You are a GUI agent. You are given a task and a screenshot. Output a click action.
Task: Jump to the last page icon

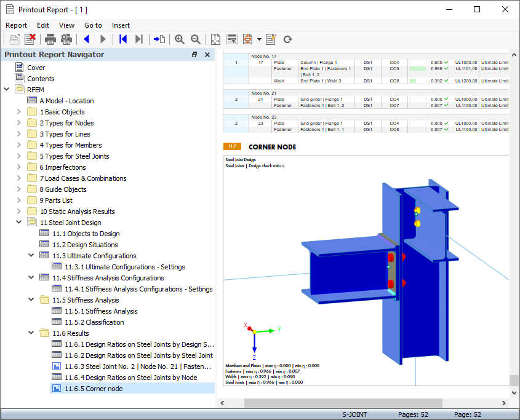click(139, 39)
